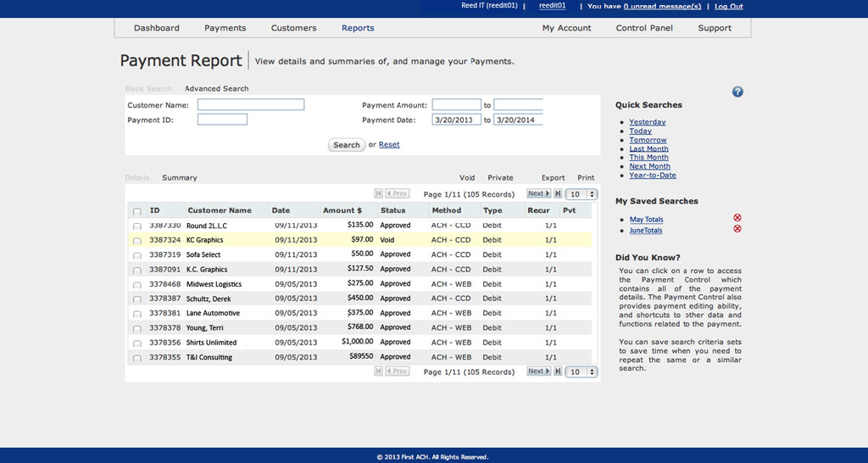Open the Support menu
This screenshot has height=463, width=868.
(x=715, y=28)
